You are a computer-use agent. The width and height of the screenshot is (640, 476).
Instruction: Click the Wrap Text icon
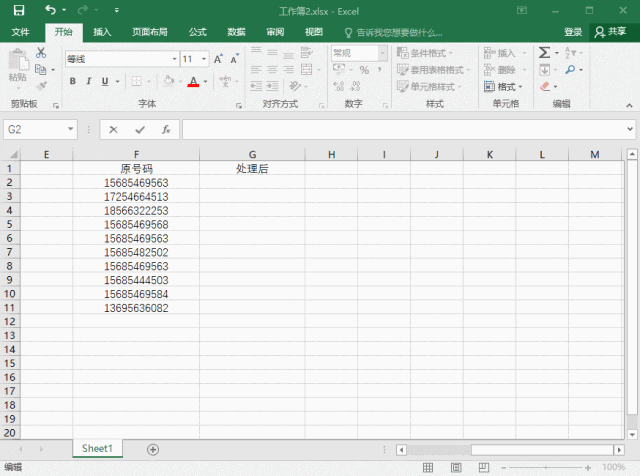306,52
